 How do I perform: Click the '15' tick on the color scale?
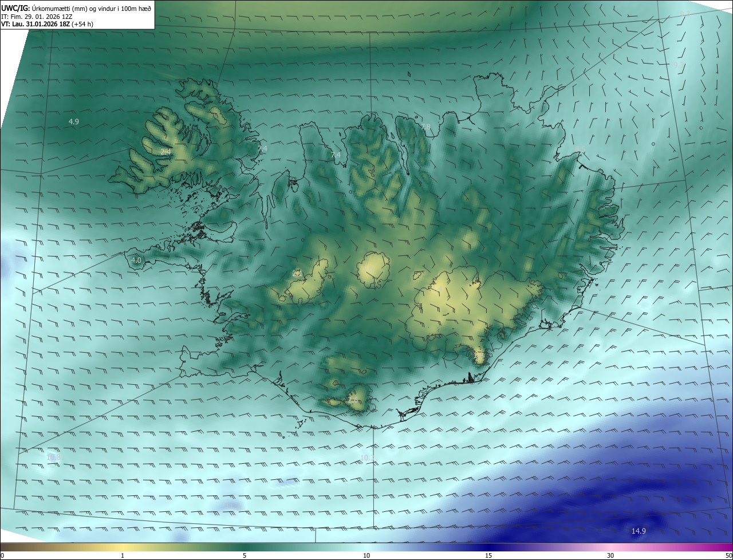pyautogui.click(x=488, y=555)
